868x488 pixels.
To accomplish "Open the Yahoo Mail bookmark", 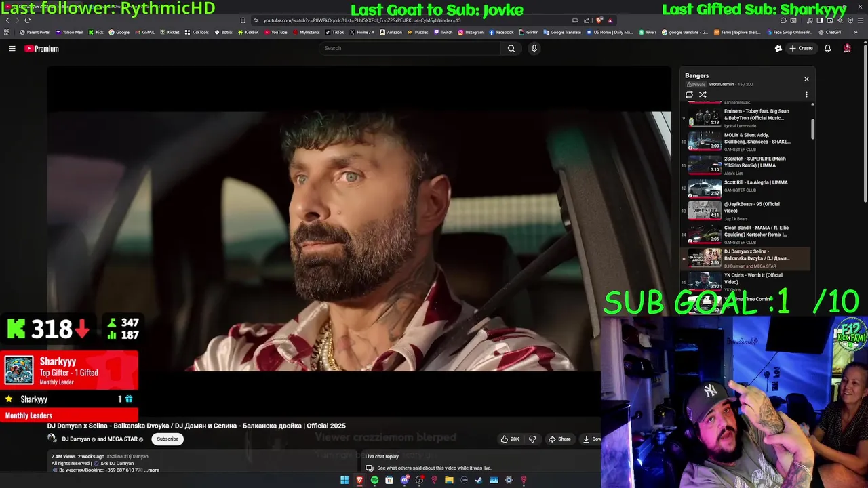I will coord(69,32).
